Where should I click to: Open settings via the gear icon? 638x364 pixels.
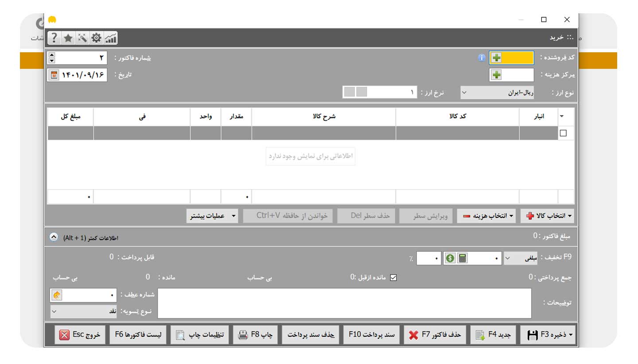click(97, 38)
